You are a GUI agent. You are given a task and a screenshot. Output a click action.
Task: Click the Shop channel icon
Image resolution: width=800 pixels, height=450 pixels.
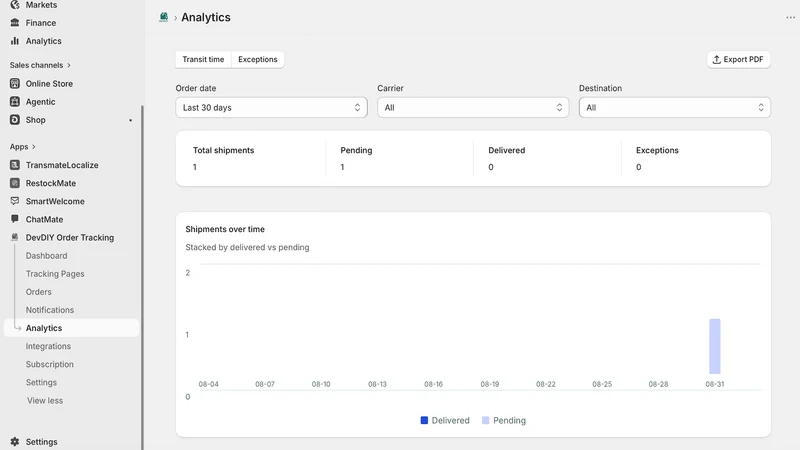point(15,119)
